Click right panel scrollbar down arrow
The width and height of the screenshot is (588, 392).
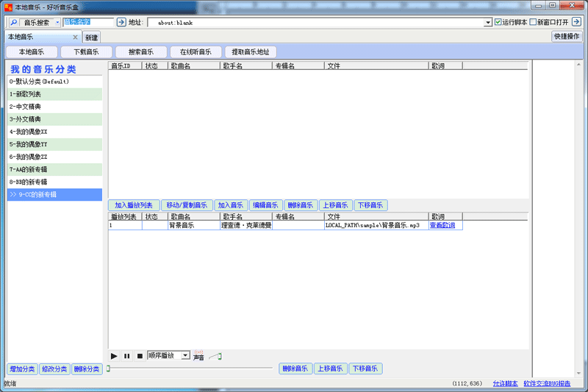[578, 373]
